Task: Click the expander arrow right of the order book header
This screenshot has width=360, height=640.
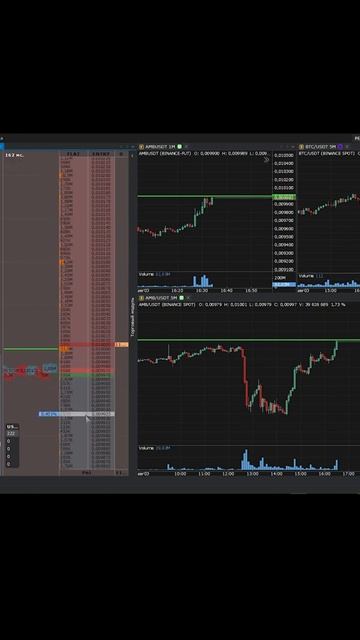Action: click(x=132, y=155)
